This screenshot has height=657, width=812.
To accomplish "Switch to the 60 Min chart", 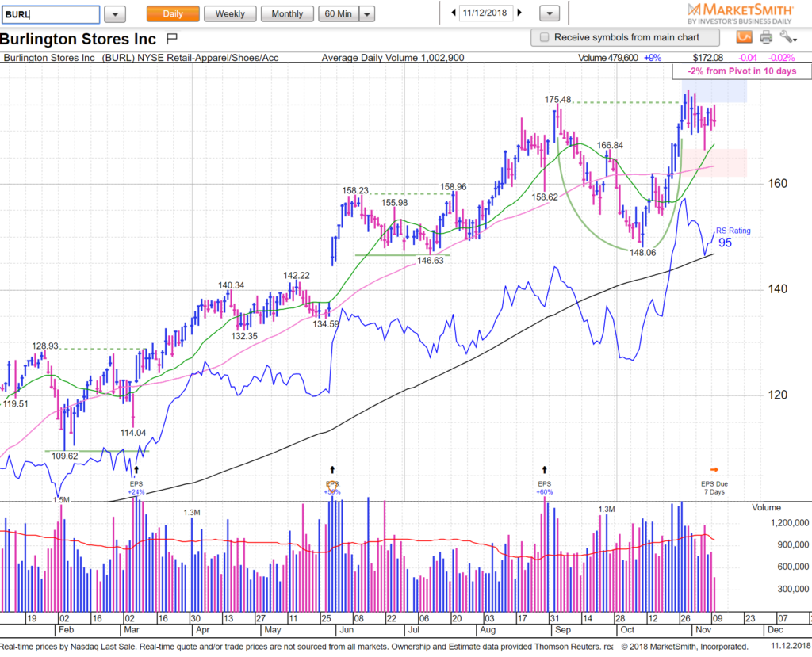I will [339, 14].
